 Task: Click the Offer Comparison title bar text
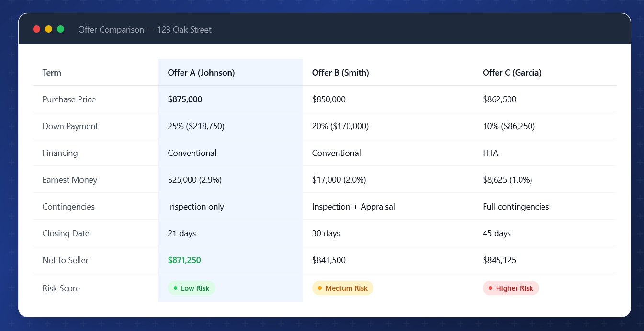145,29
